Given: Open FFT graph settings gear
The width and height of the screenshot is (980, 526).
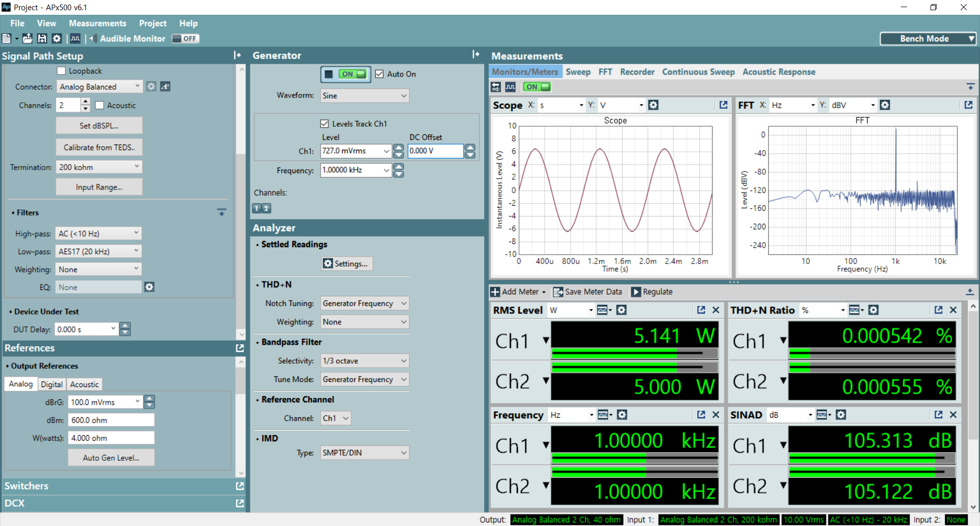Looking at the screenshot, I should point(885,105).
